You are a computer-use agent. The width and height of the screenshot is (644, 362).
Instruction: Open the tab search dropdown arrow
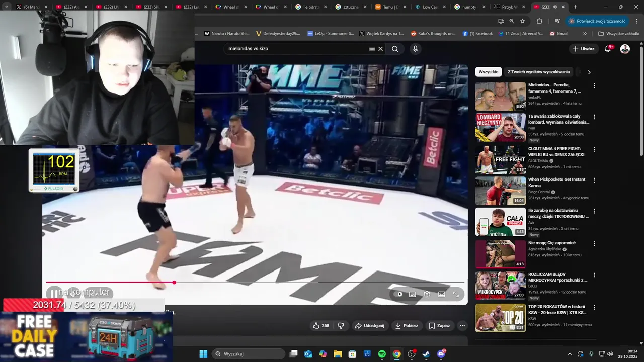click(7, 7)
